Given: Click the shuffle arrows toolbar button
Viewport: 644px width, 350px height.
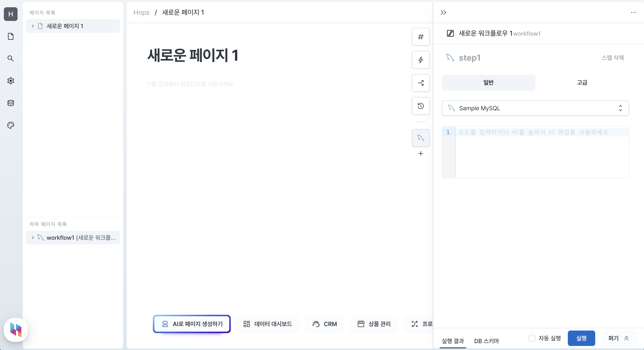Looking at the screenshot, I should point(421,83).
